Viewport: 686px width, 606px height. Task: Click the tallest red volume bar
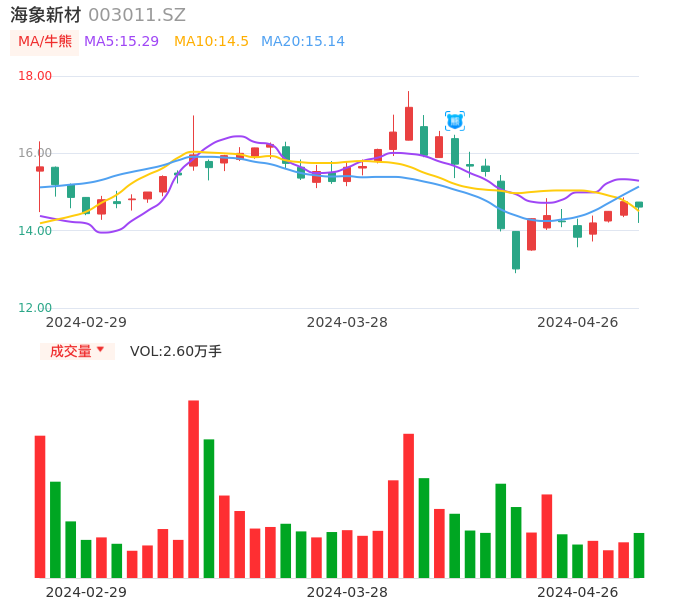point(193,489)
